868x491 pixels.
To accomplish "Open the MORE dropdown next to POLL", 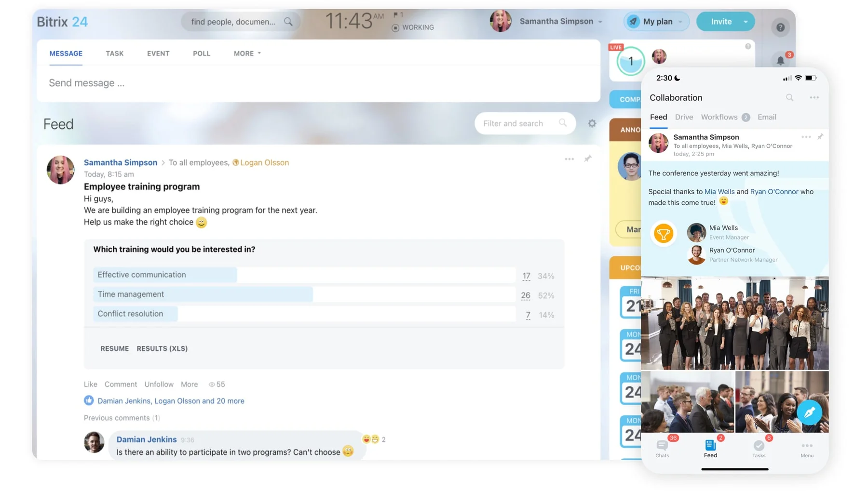I will coord(246,53).
